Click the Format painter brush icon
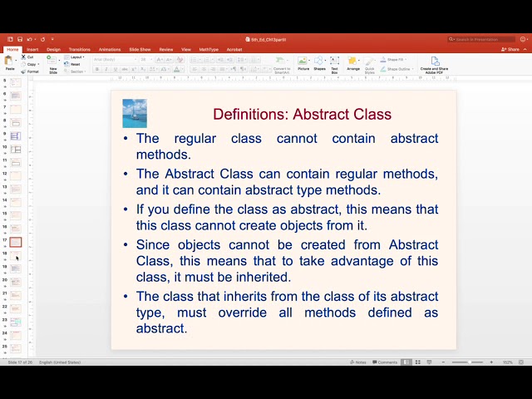 click(23, 71)
